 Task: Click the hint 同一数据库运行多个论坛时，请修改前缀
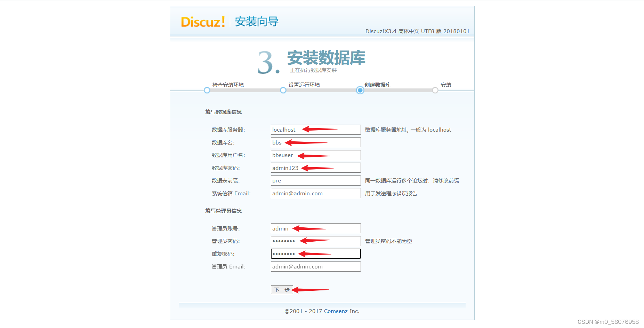(412, 180)
